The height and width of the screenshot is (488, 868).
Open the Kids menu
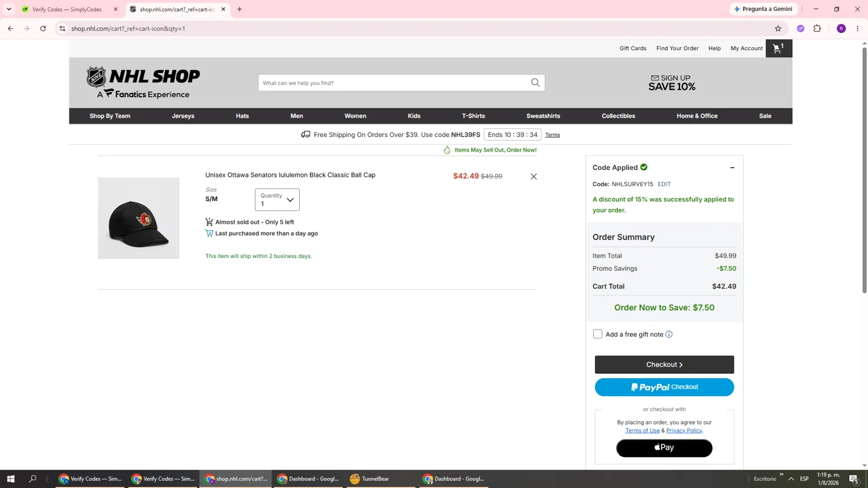pyautogui.click(x=414, y=116)
